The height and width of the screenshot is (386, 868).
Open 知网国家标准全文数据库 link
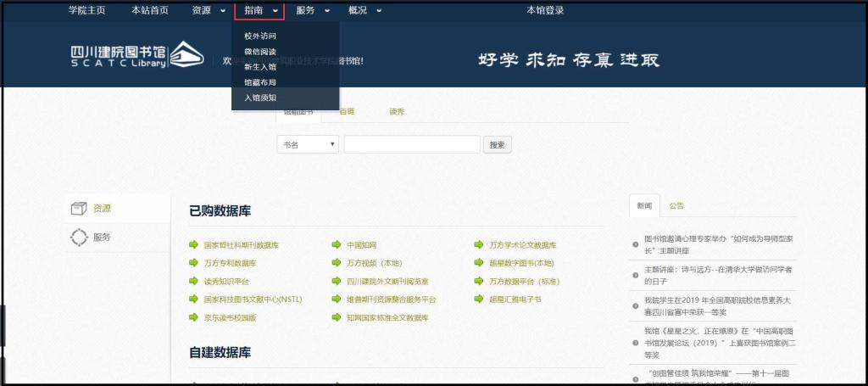click(387, 318)
